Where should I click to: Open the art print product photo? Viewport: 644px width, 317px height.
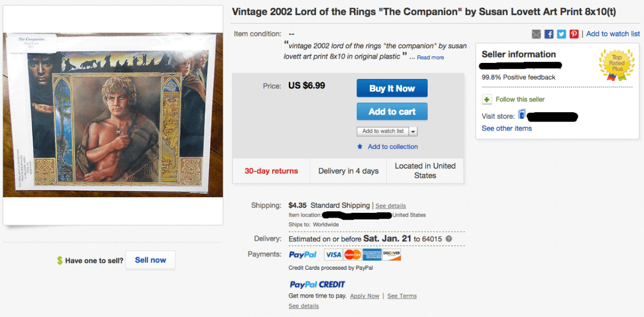tap(113, 115)
